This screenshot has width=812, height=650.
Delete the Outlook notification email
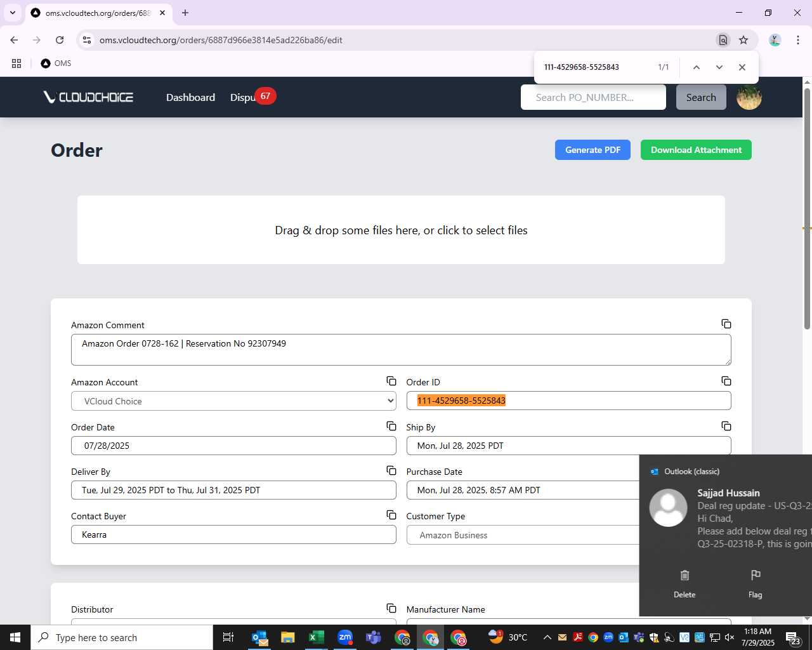(x=684, y=583)
